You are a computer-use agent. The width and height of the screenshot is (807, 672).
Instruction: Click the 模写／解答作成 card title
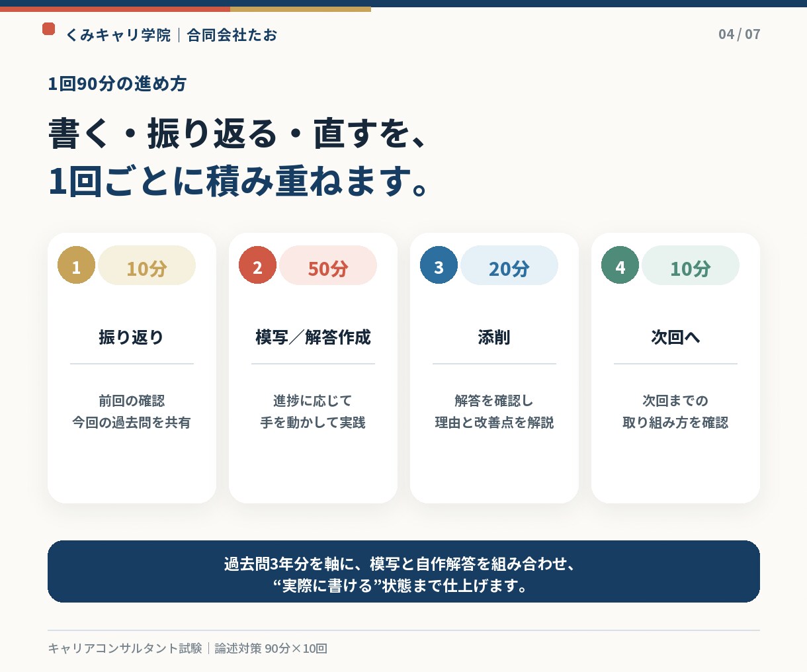[x=313, y=337]
